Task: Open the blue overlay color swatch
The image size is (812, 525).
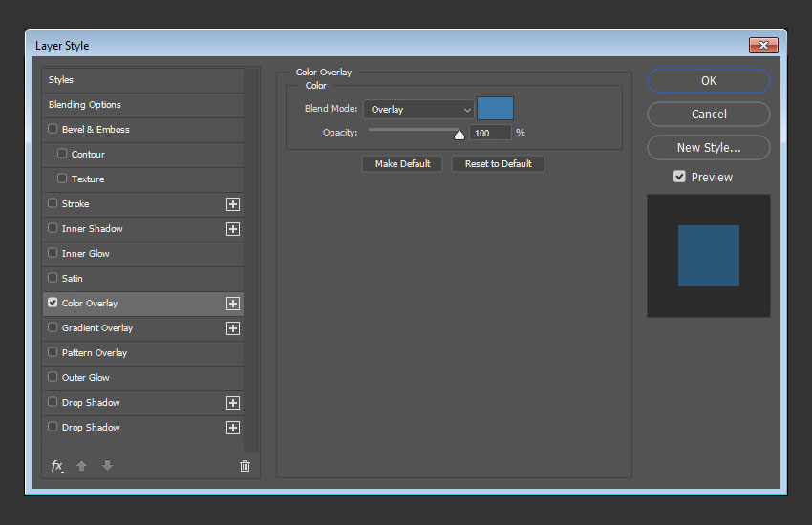Action: coord(495,109)
